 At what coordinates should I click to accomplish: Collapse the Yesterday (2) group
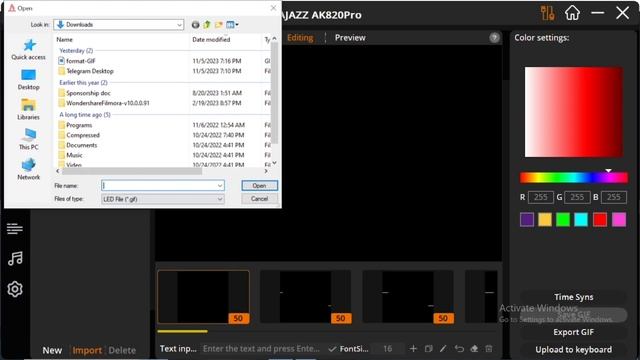point(76,51)
